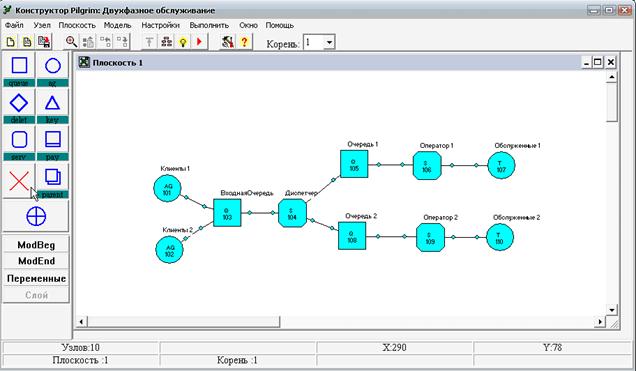Open the Настройки menu
The image size is (636, 371).
tap(161, 25)
